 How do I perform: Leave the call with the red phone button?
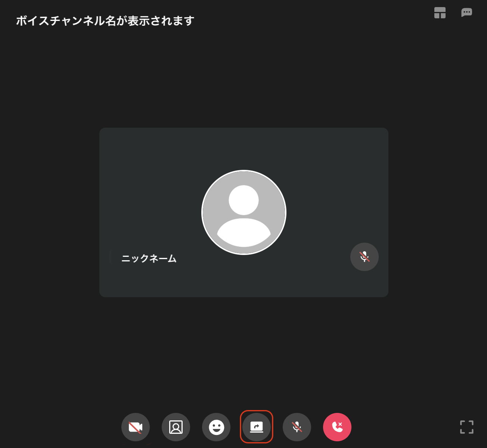click(337, 427)
